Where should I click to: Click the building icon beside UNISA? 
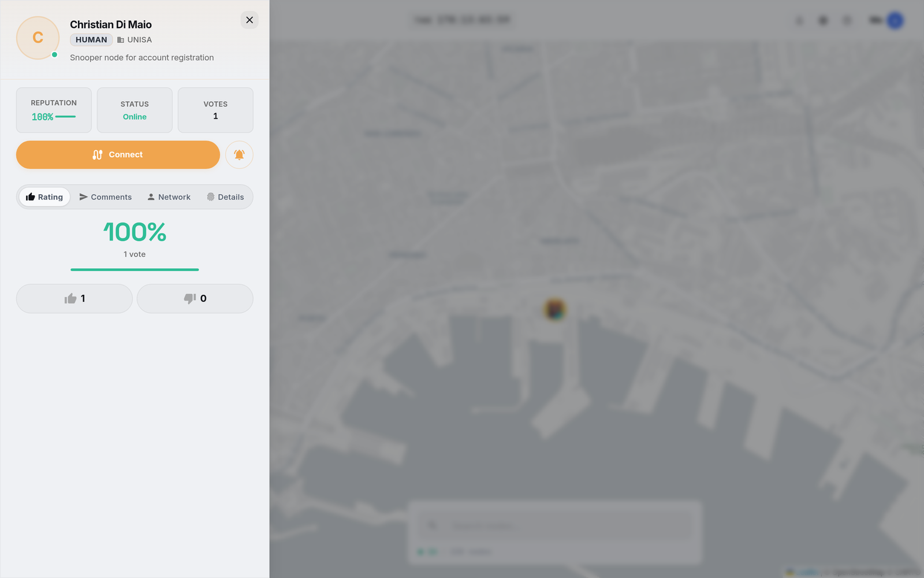click(x=121, y=40)
